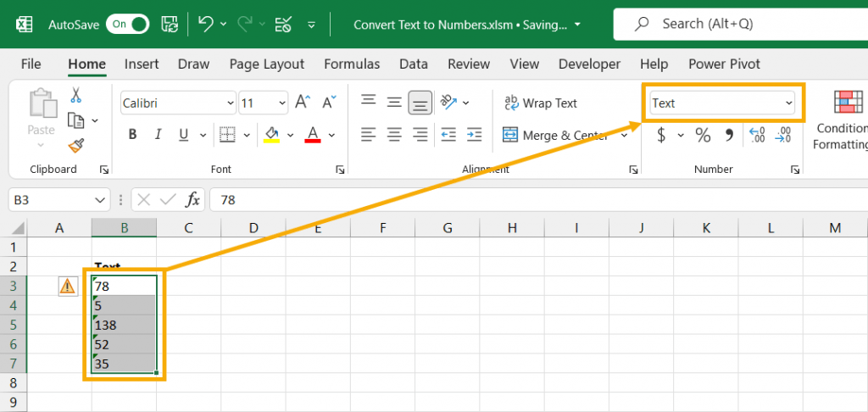Image resolution: width=868 pixels, height=412 pixels.
Task: Click the Merge & Center button
Action: (556, 135)
